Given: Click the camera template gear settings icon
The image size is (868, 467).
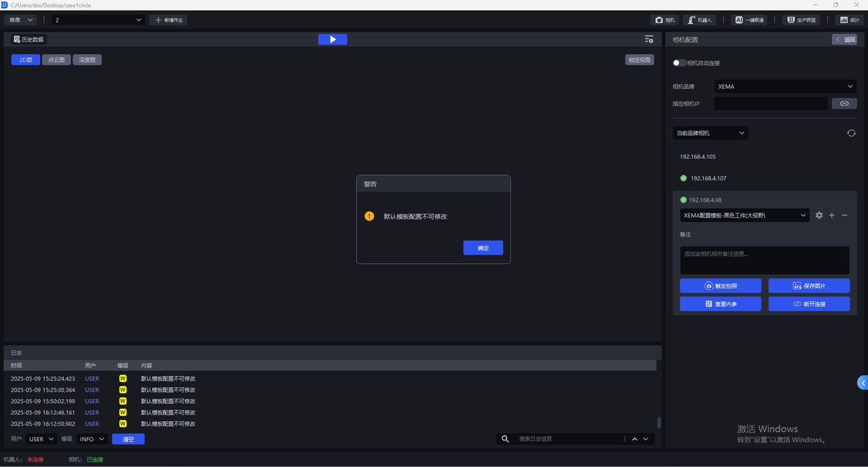Looking at the screenshot, I should 819,215.
